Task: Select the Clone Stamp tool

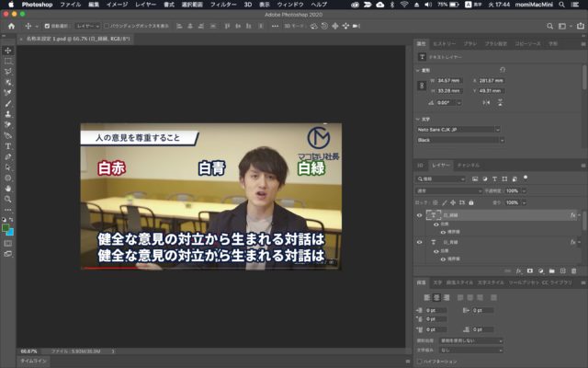Action: point(8,114)
